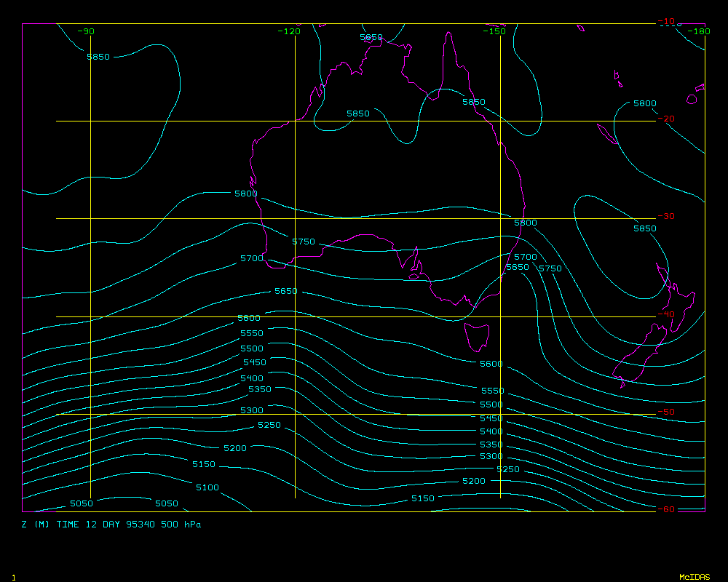Click the -10 latitude label
The width and height of the screenshot is (728, 582).
tap(665, 22)
